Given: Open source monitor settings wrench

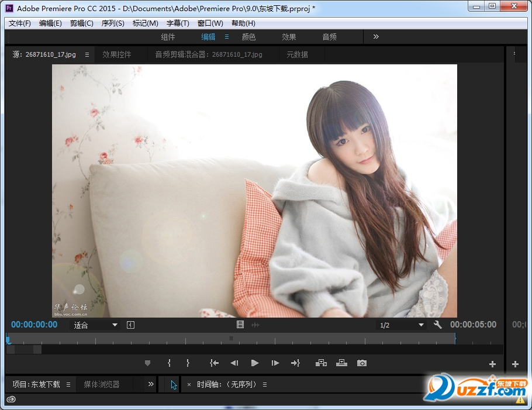Looking at the screenshot, I should tap(438, 325).
